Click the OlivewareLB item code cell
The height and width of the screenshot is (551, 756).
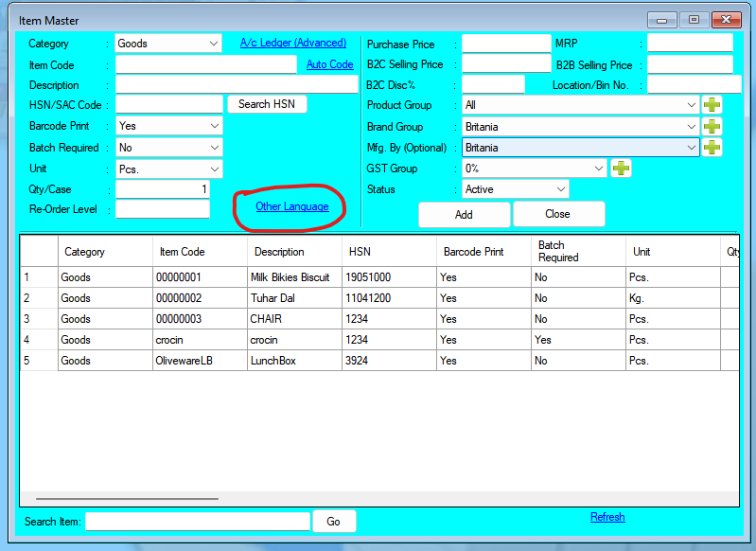tap(200, 361)
